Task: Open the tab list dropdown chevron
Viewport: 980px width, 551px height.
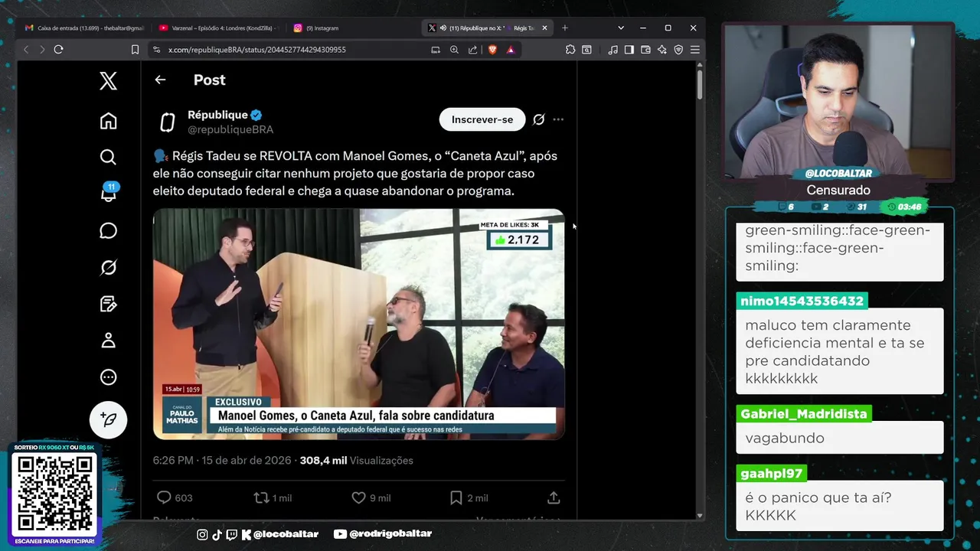Action: point(621,28)
